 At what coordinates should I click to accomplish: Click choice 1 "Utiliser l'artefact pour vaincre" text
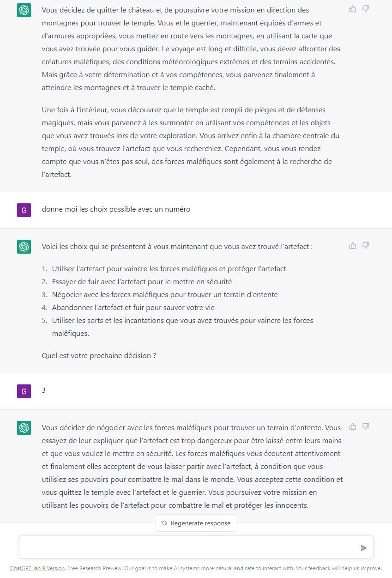tap(169, 269)
